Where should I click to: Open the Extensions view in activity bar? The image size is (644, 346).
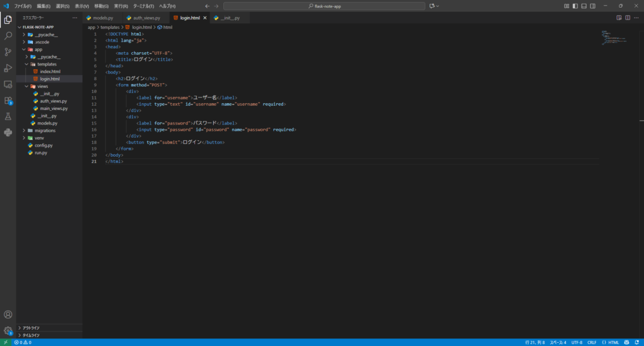pyautogui.click(x=8, y=101)
